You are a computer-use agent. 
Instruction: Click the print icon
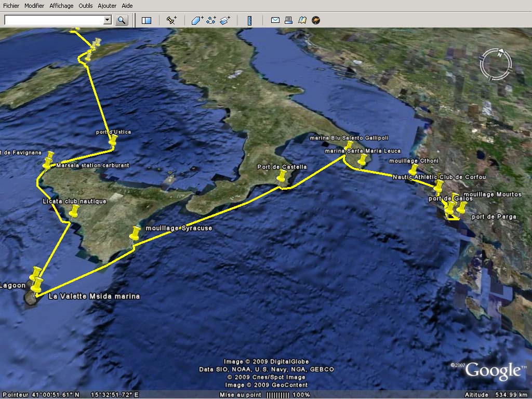point(289,20)
